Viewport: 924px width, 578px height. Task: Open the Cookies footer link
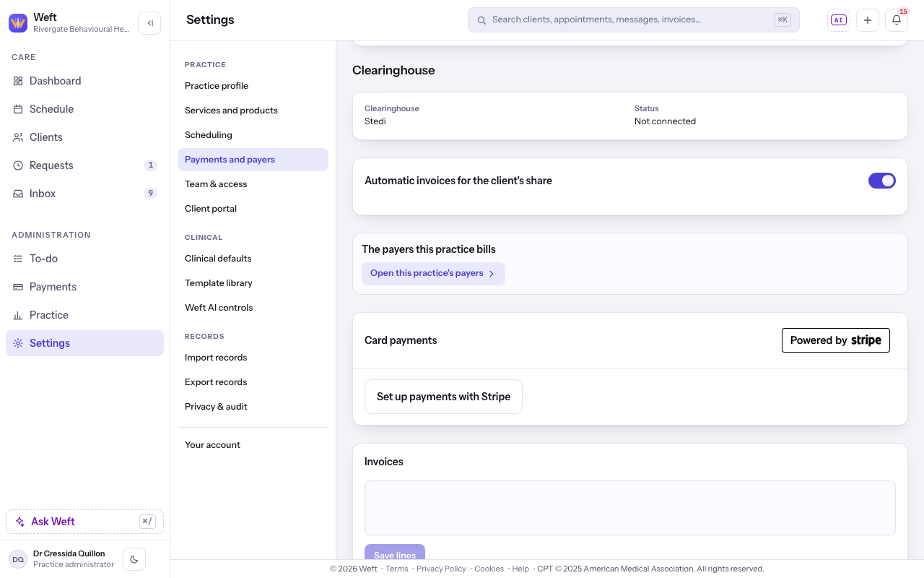[489, 569]
